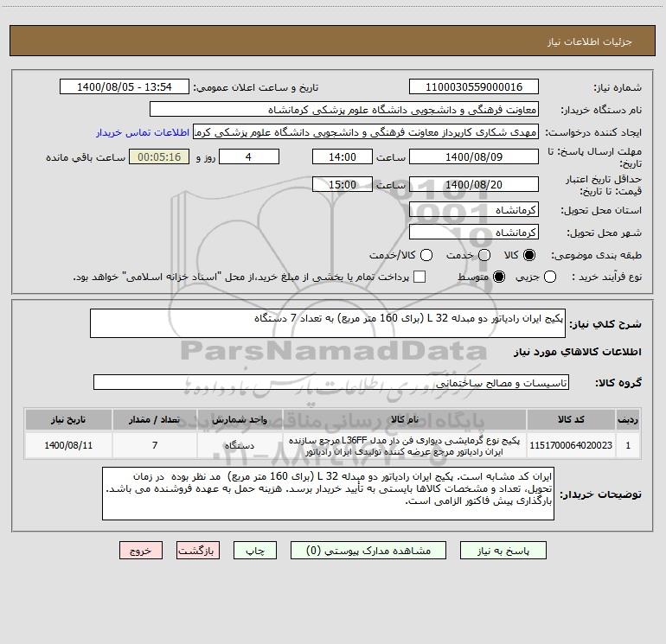Click the price validity date 1400/08/20 field
The image size is (666, 644).
point(474,185)
